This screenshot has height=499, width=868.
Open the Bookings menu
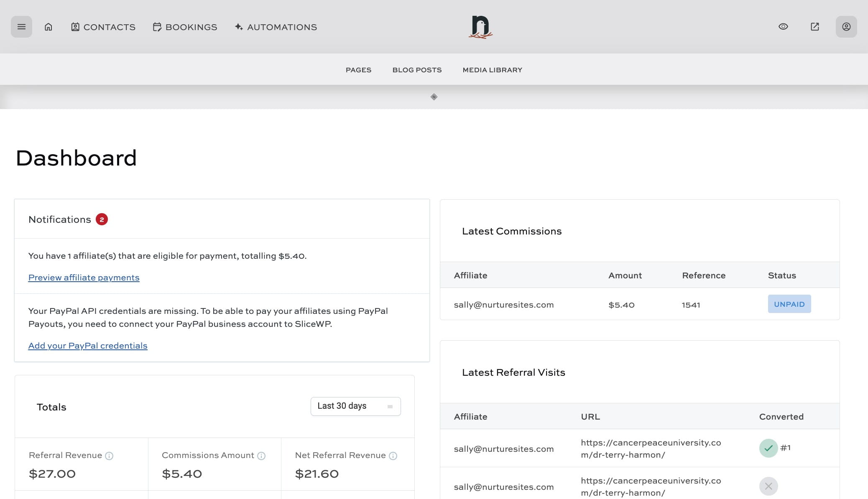click(x=185, y=27)
